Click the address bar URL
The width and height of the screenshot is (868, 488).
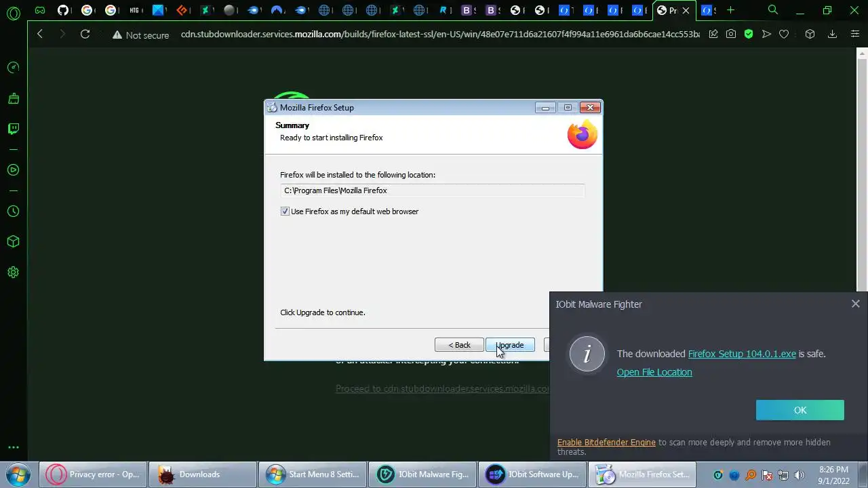tap(440, 34)
